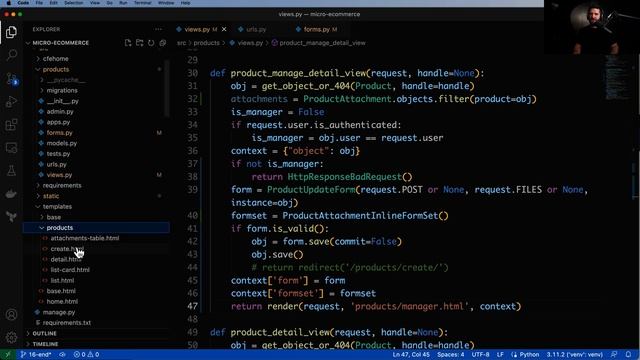This screenshot has width=640, height=360.
Task: Open the Apple menu
Action: click(8, 3)
